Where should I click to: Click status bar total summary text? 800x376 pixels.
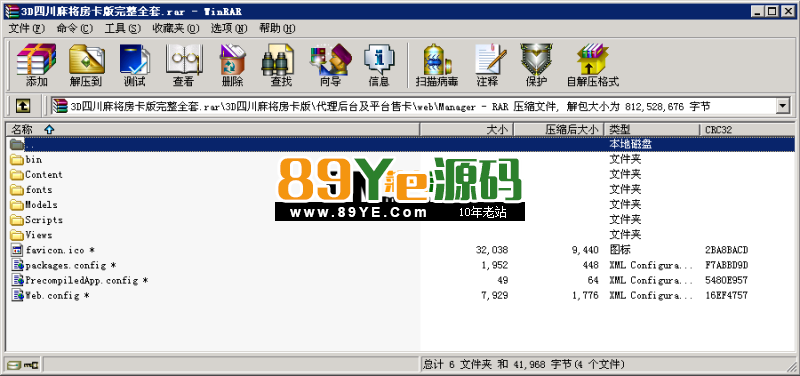(523, 364)
